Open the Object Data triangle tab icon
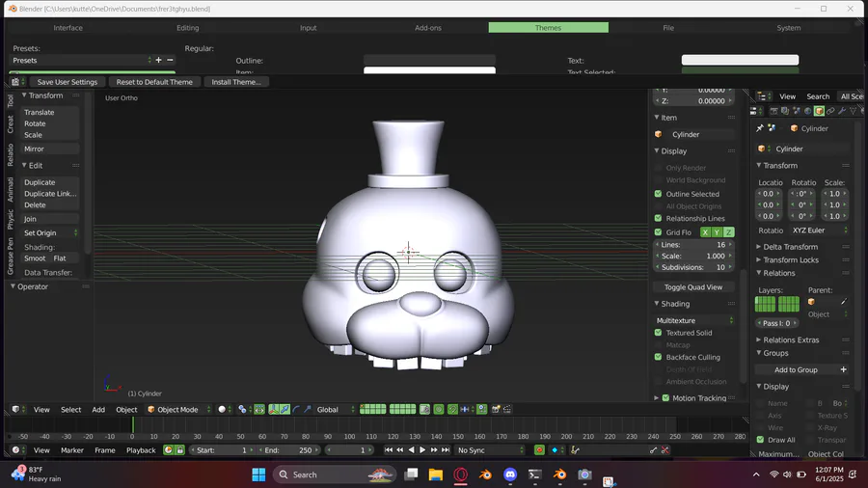 [x=854, y=111]
